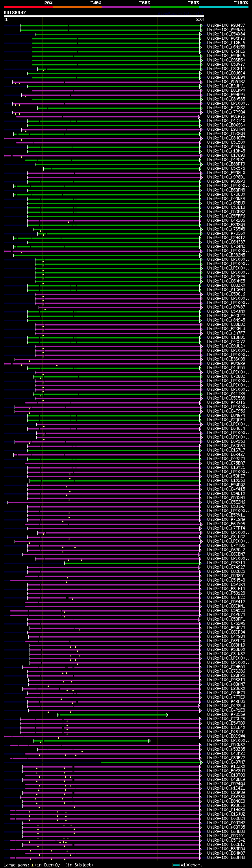Viewport: 252px width, 868px height.
Task: Click the arrowhead ending the A8IAY6 alignment
Action: pos(199,116)
